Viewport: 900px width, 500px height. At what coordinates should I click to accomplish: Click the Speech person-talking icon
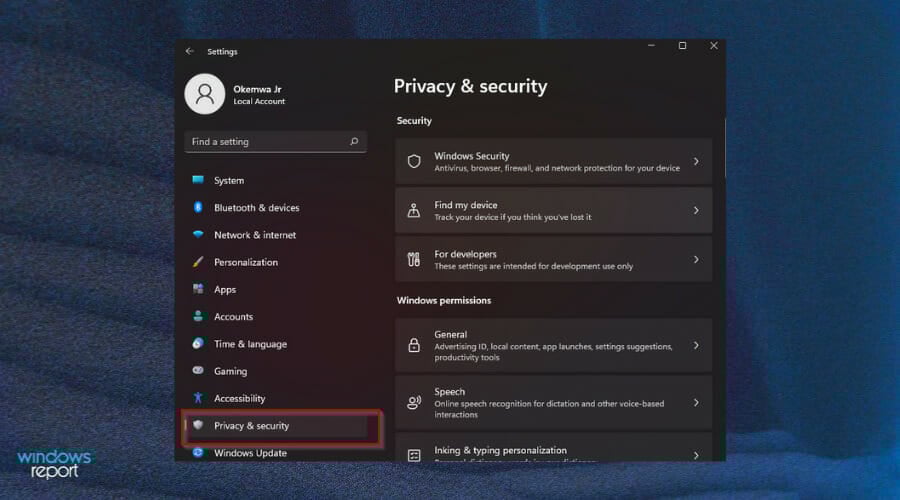pyautogui.click(x=414, y=402)
